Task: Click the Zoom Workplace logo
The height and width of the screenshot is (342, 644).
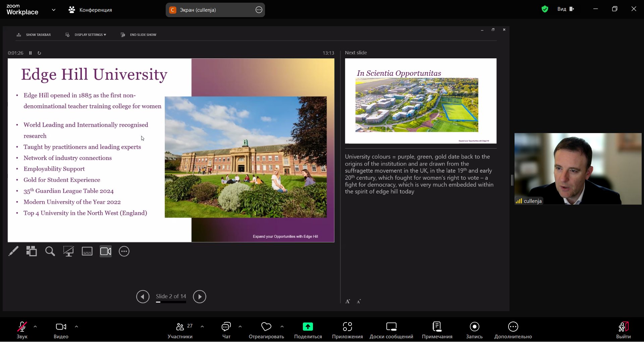Action: (22, 10)
